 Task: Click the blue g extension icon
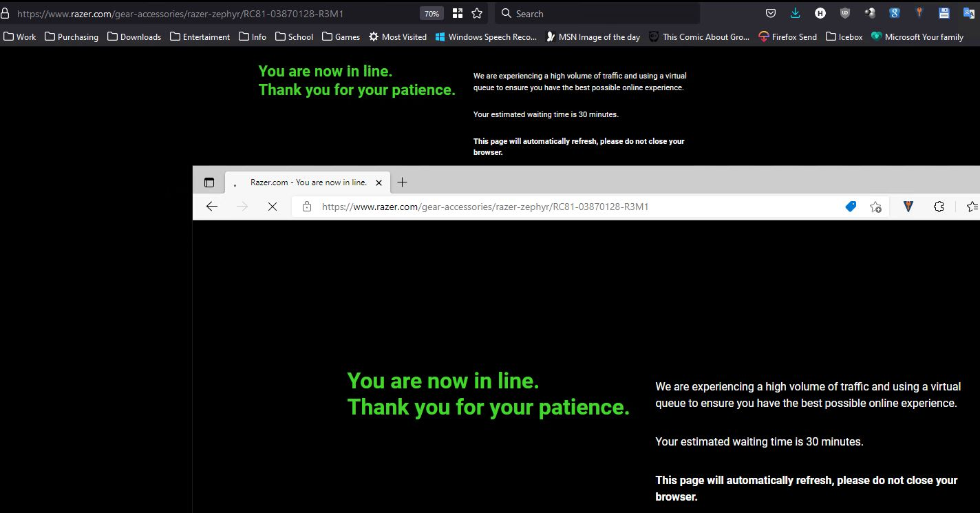[895, 13]
